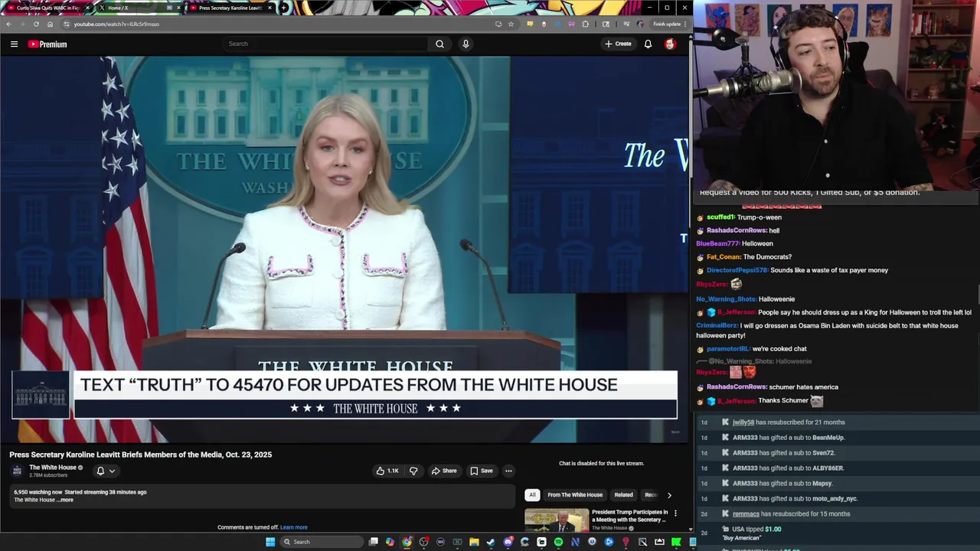Go back in the browser
This screenshot has height=551, width=980.
coord(8,24)
